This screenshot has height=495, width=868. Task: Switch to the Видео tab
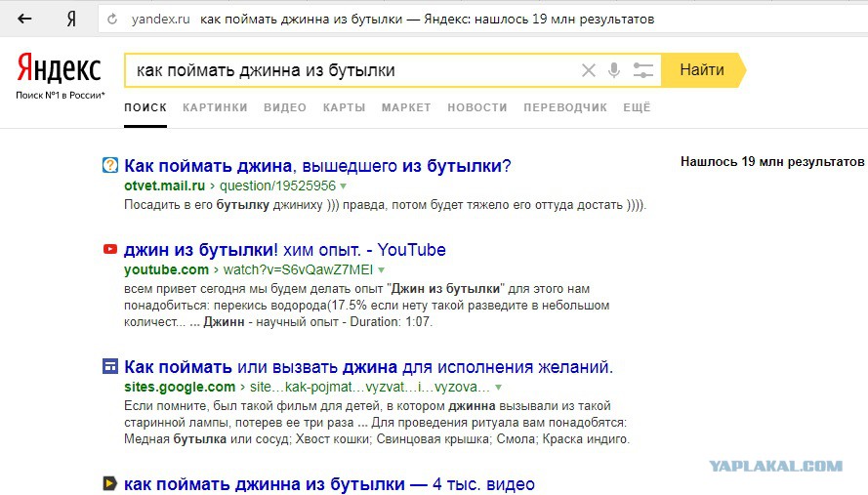285,107
